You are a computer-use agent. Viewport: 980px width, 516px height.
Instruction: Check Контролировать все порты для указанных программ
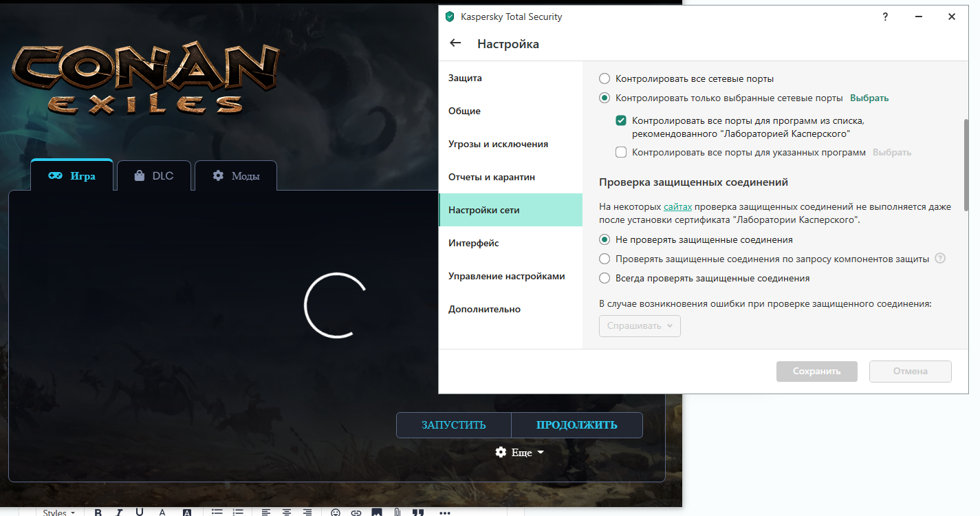click(x=621, y=152)
